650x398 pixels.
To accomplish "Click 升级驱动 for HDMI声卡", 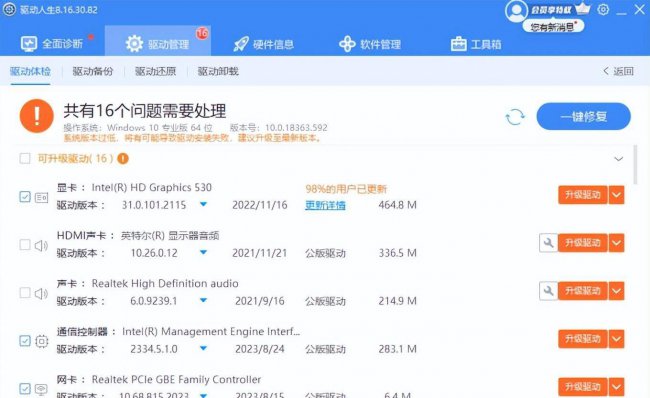I will (583, 243).
